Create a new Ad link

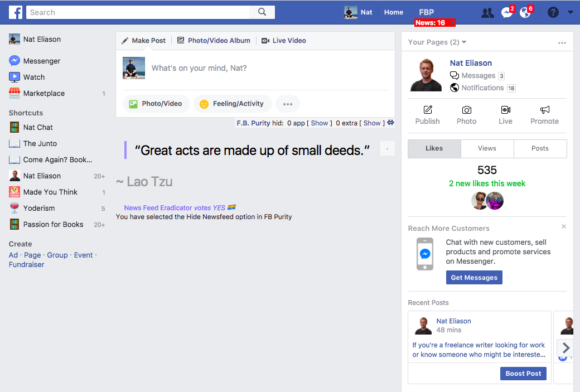tap(13, 255)
